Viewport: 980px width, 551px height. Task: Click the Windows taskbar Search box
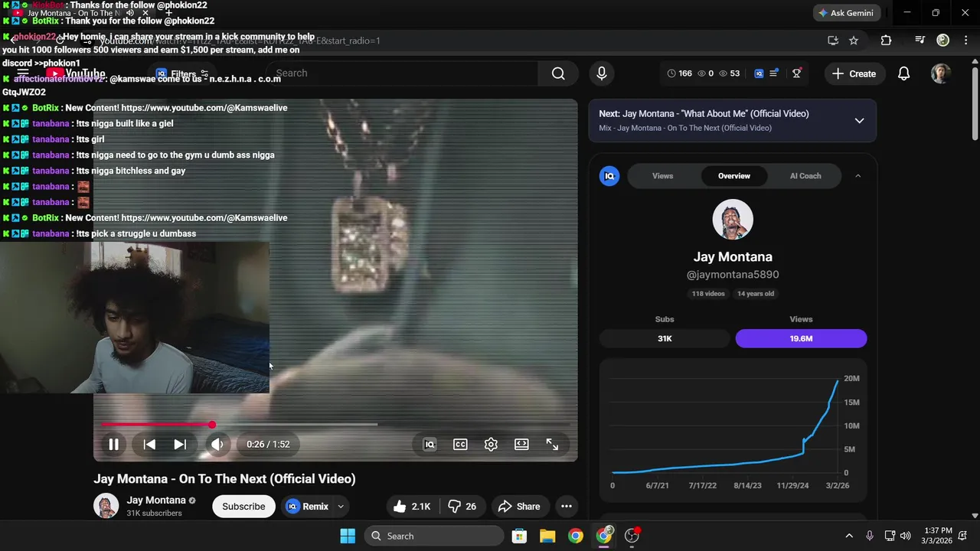[x=434, y=536]
